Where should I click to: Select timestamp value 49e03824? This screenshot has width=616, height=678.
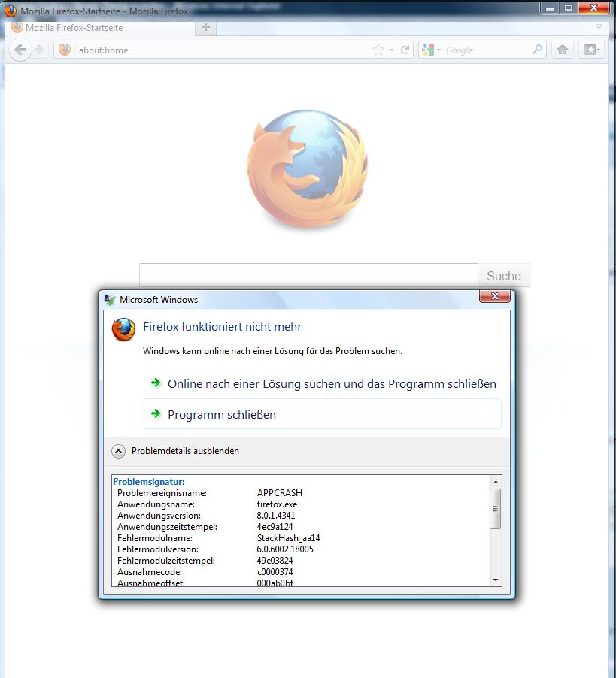tap(275, 561)
